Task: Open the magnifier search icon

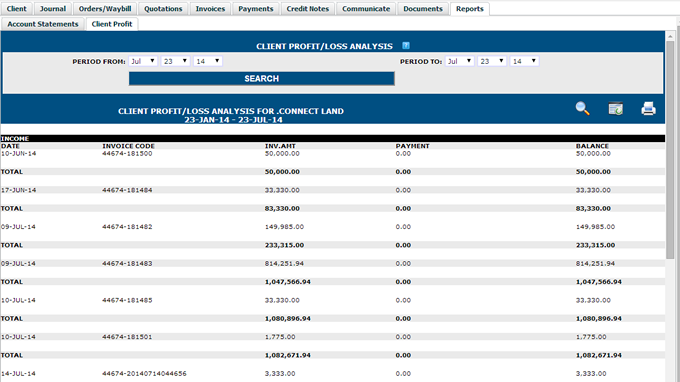Action: pos(582,108)
